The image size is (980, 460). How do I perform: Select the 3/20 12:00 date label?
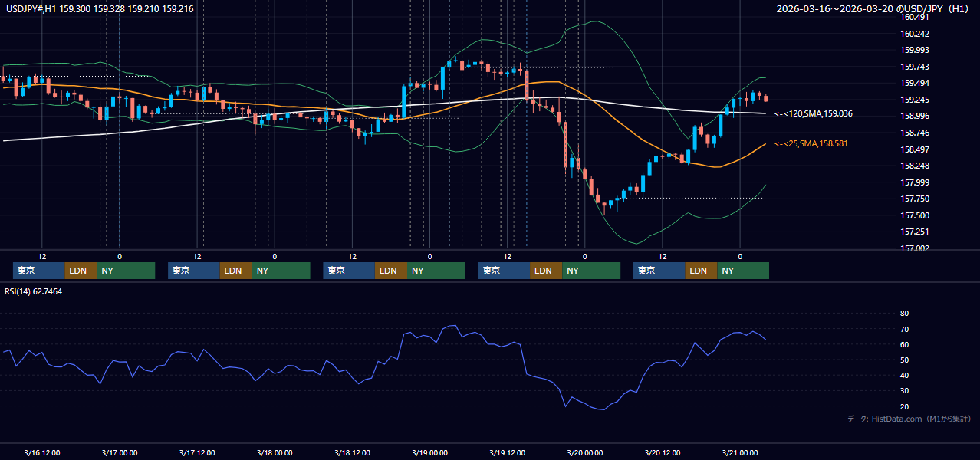[x=662, y=452]
